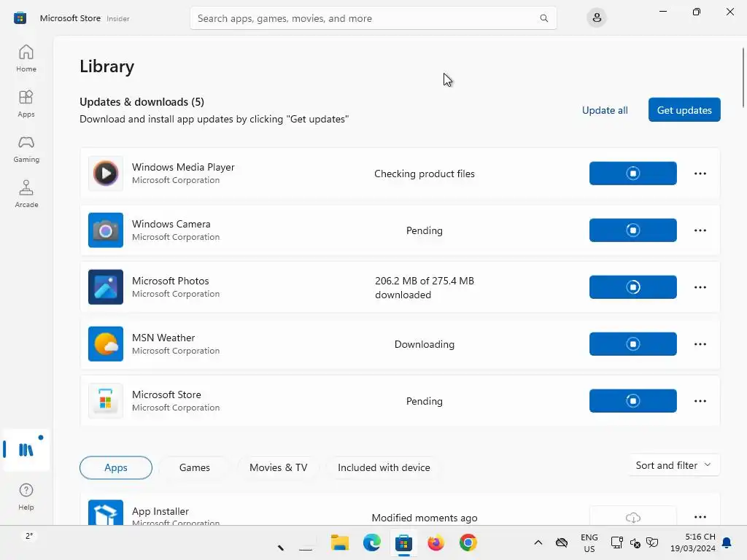Viewport: 747px width, 560px height.
Task: Click the MSN Weather title
Action: (163, 338)
